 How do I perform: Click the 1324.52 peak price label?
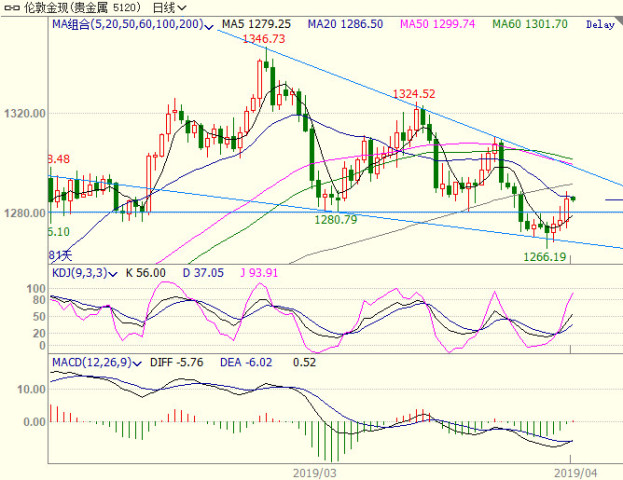[x=414, y=94]
